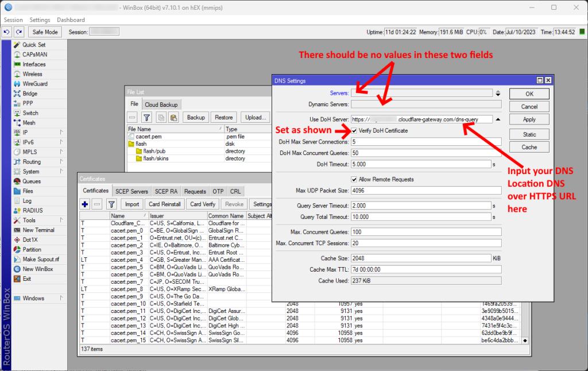
Task: Open the Settings menu in menu bar
Action: click(40, 20)
